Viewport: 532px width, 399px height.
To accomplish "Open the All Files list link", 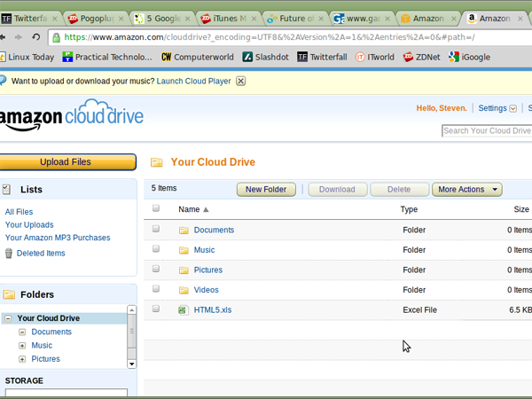I will click(19, 212).
